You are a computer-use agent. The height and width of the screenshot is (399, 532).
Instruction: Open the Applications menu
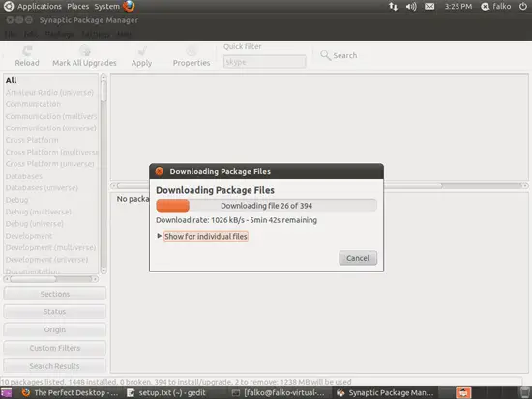point(40,7)
